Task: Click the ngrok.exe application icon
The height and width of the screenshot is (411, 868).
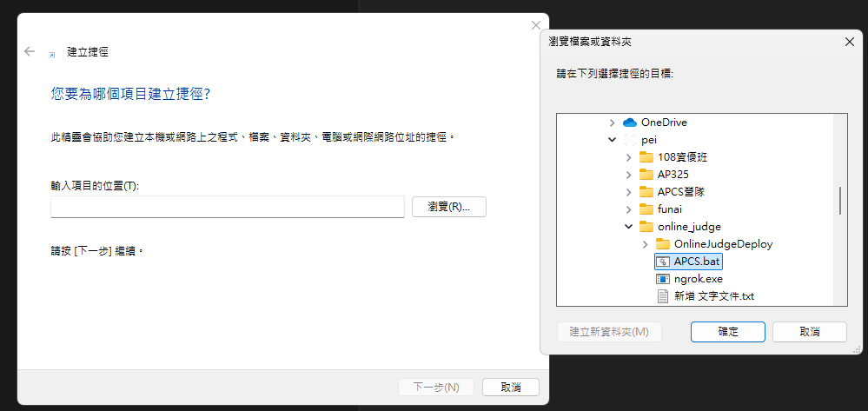Action: tap(663, 279)
